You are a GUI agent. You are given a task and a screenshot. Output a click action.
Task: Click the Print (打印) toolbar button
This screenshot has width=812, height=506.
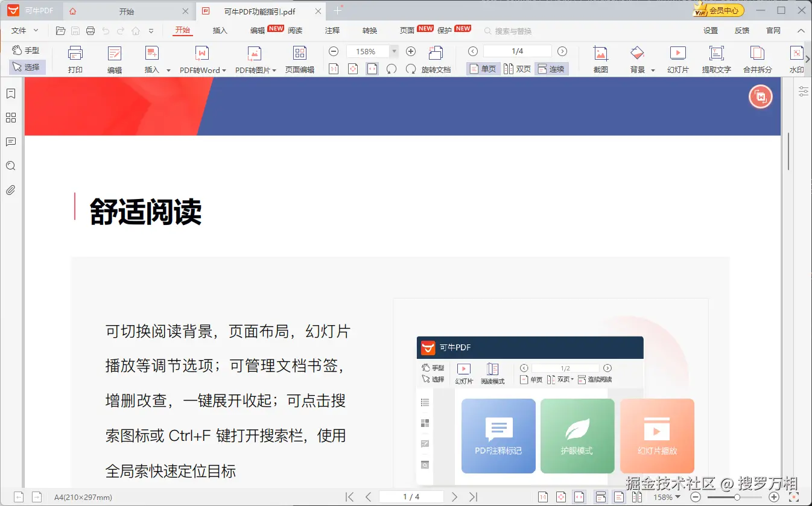(x=75, y=60)
